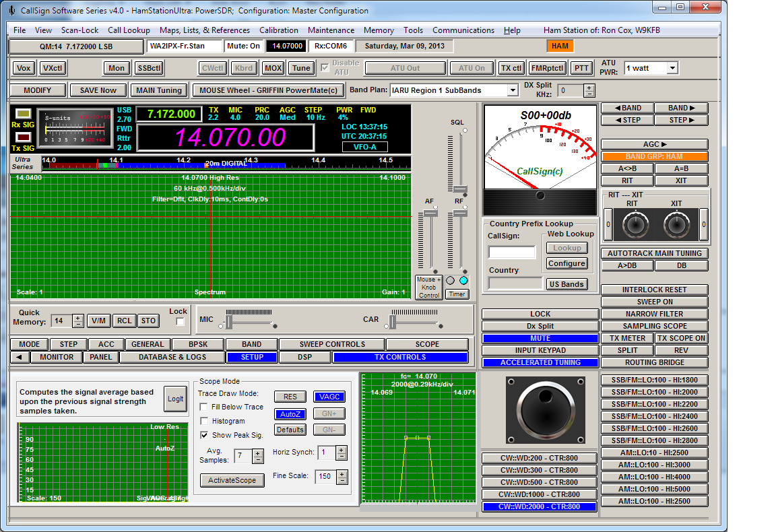The height and width of the screenshot is (532, 776).
Task: Select the grey Mouse Knob indicator circle
Action: tap(451, 281)
